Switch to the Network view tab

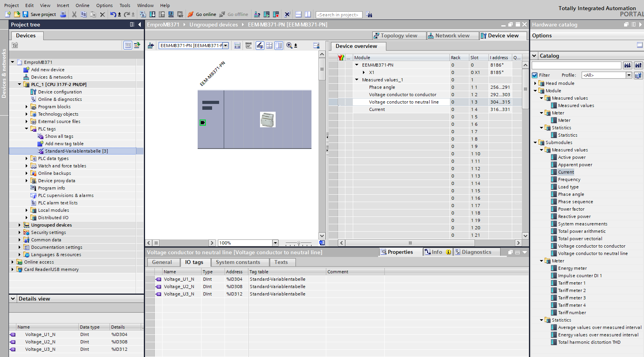(452, 35)
